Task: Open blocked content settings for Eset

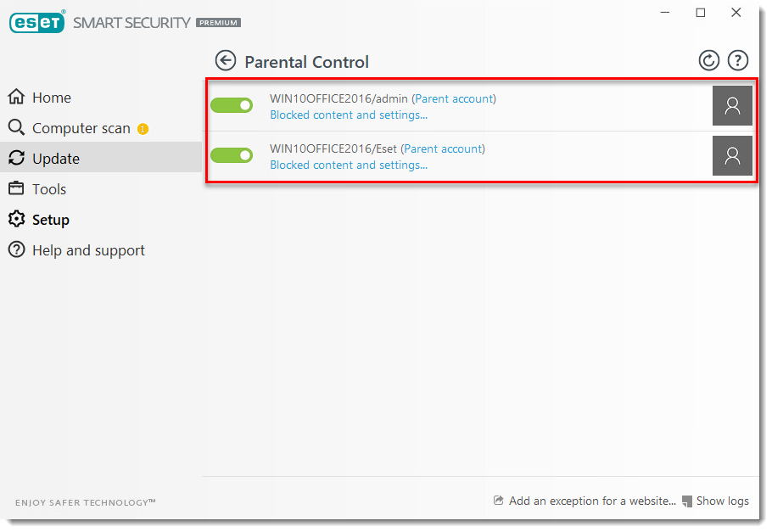Action: [x=348, y=165]
